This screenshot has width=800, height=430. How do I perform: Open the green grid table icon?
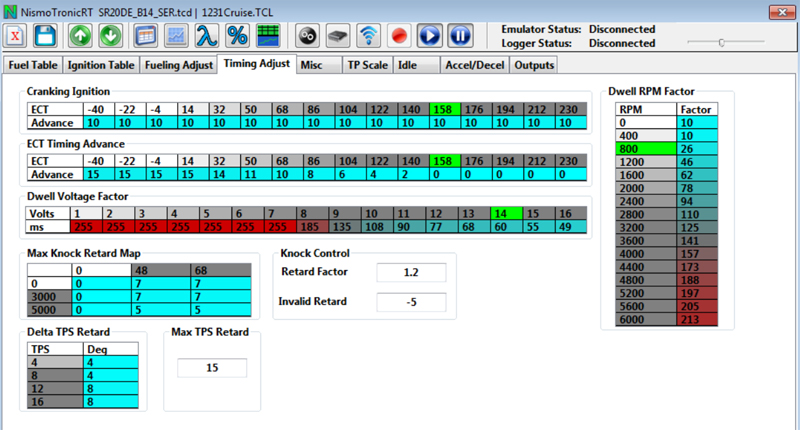pos(268,36)
